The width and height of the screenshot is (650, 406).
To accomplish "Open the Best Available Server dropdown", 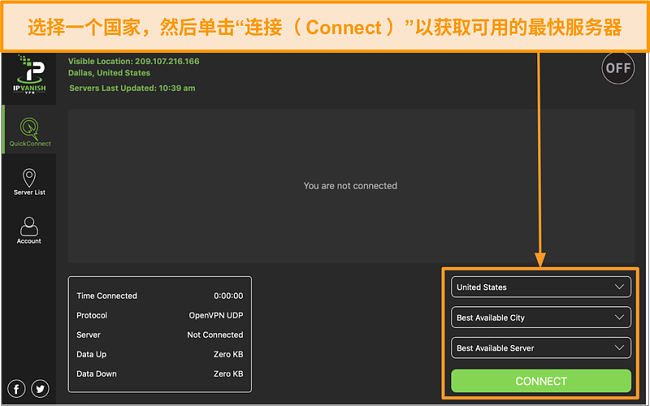I will click(x=541, y=348).
